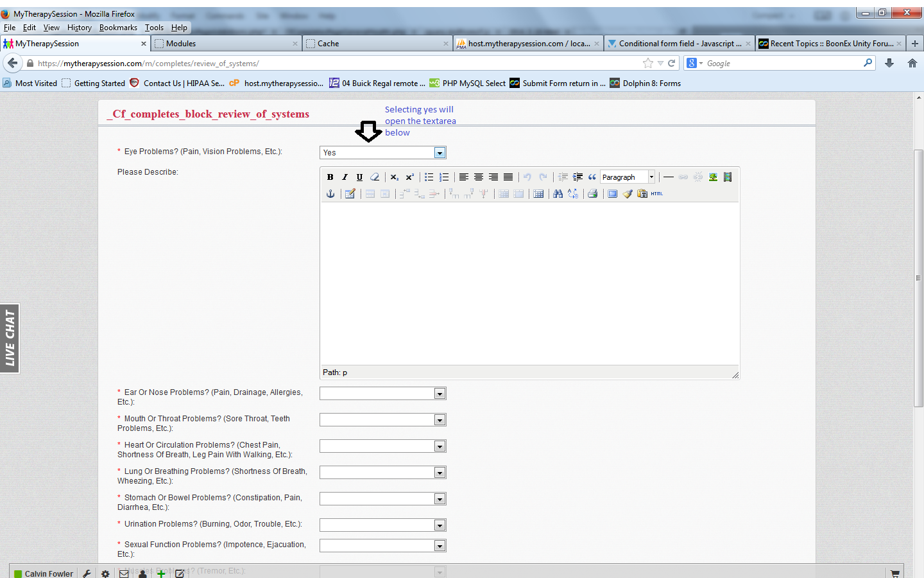The width and height of the screenshot is (924, 578).
Task: Click the insert image icon
Action: (x=713, y=177)
